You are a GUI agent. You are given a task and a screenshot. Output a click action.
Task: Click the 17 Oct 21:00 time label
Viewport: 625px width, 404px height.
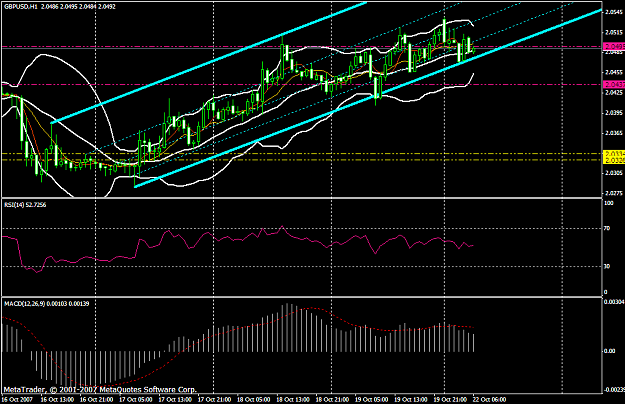[214, 399]
